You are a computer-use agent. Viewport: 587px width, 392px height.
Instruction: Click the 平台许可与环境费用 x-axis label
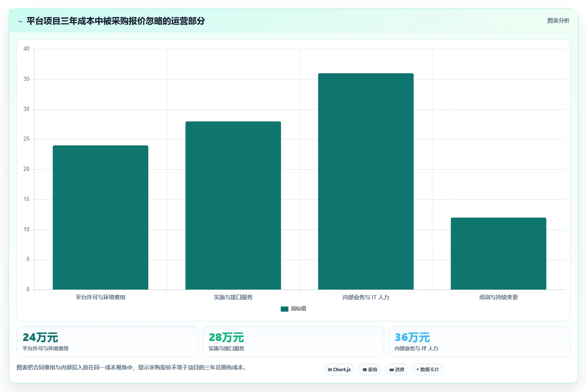pos(100,297)
